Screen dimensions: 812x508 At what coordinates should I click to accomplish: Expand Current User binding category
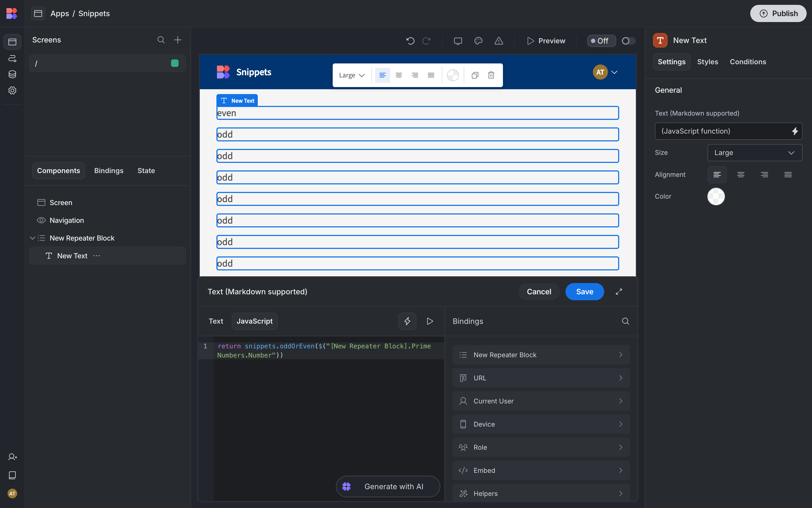point(541,401)
